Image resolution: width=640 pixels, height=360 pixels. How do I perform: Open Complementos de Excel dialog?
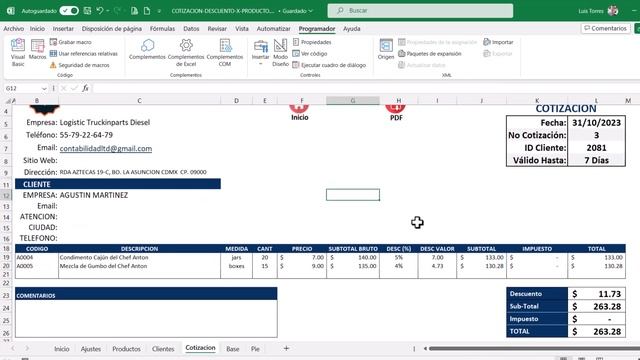click(x=186, y=52)
